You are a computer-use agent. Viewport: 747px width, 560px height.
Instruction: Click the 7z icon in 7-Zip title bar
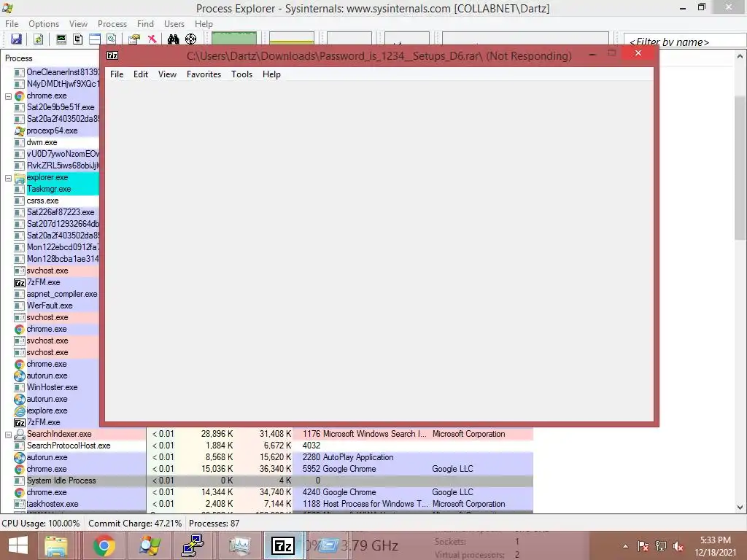112,55
